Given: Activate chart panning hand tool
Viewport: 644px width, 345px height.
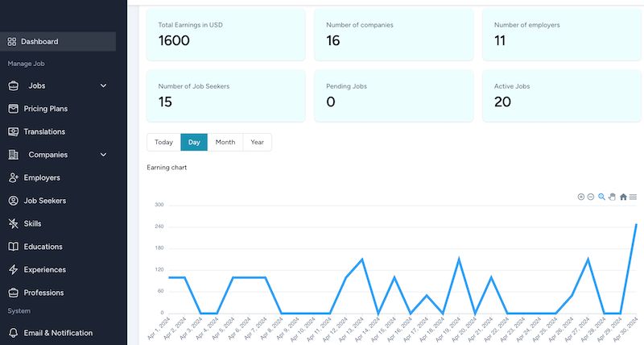Looking at the screenshot, I should point(612,197).
